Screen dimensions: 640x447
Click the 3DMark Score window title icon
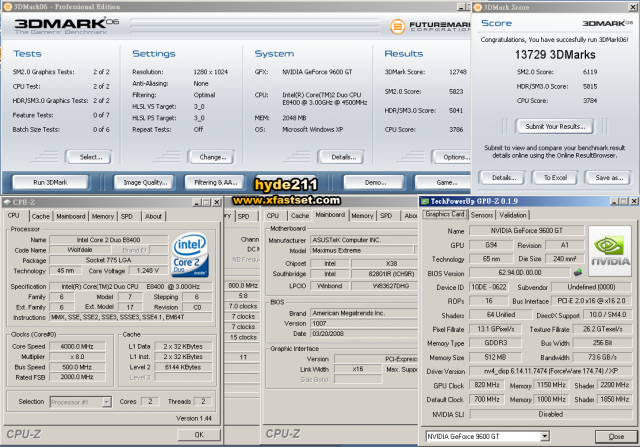[x=477, y=7]
